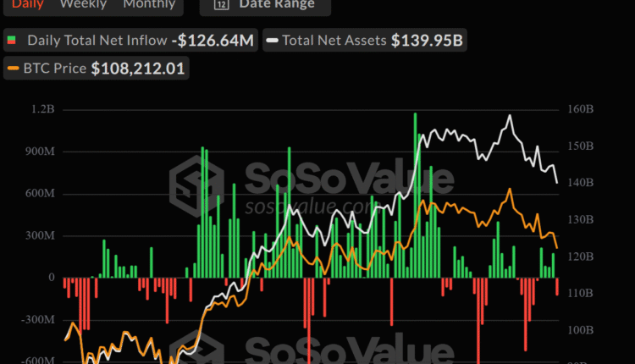Click the peak of the white net assets line
635x364 pixels.
pyautogui.click(x=510, y=116)
